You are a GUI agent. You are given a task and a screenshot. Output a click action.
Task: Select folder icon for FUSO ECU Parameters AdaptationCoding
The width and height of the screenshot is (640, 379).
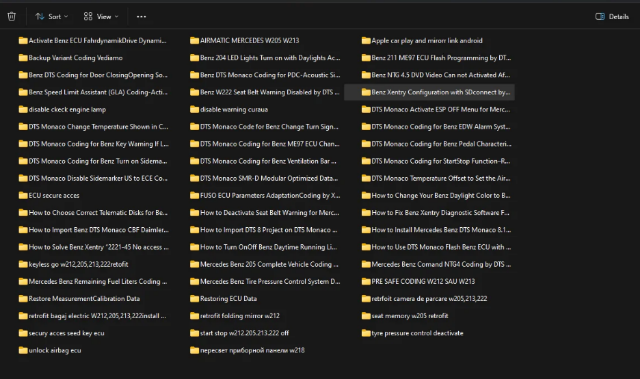[x=194, y=195]
